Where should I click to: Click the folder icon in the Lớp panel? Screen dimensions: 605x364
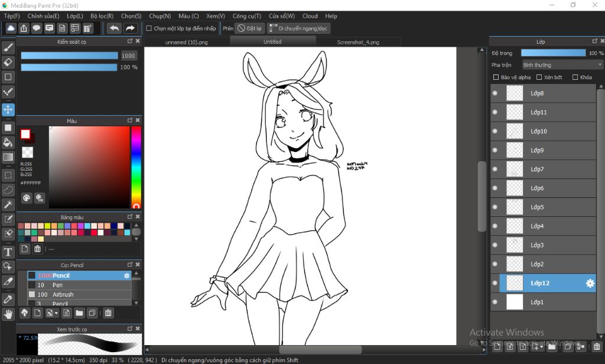552,347
